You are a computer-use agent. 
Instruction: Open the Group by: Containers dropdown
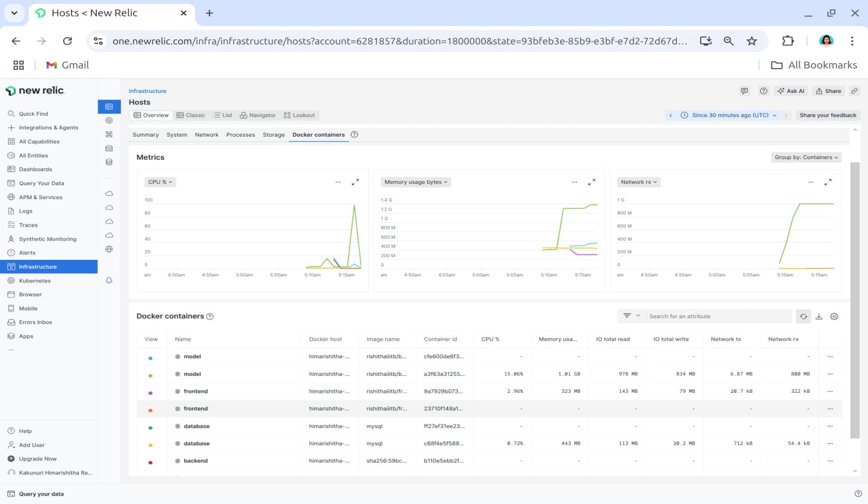point(806,157)
